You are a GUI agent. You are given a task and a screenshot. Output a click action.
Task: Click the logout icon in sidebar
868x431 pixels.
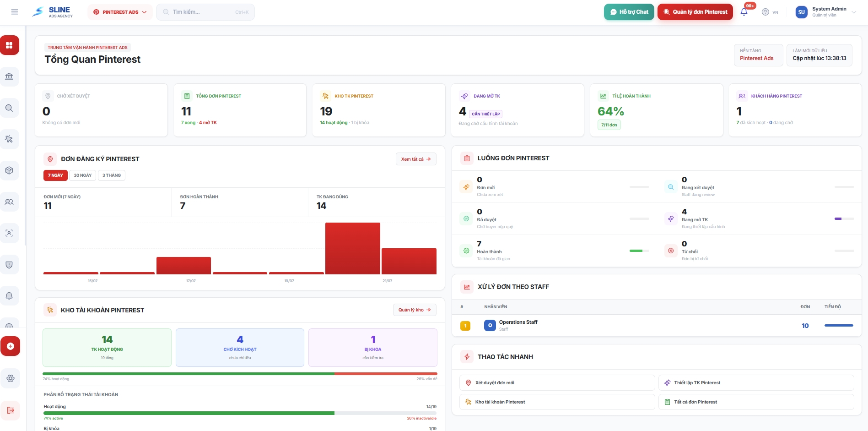[10, 410]
